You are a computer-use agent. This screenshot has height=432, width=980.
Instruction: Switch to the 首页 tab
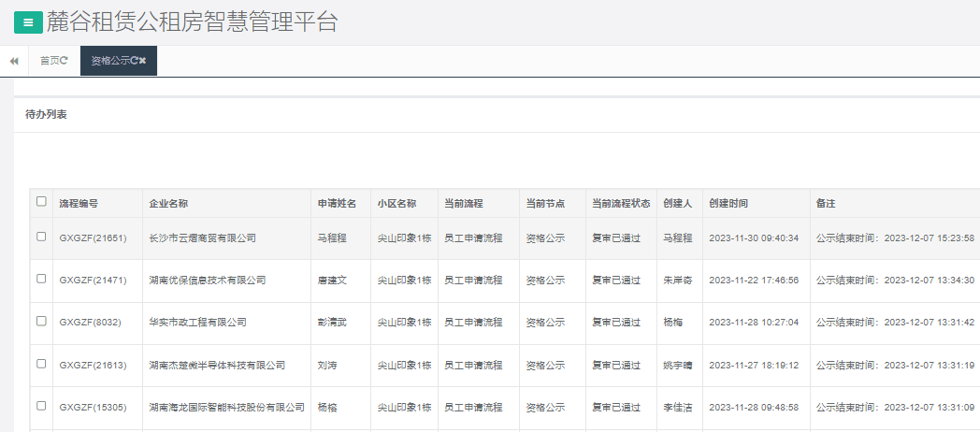point(49,61)
